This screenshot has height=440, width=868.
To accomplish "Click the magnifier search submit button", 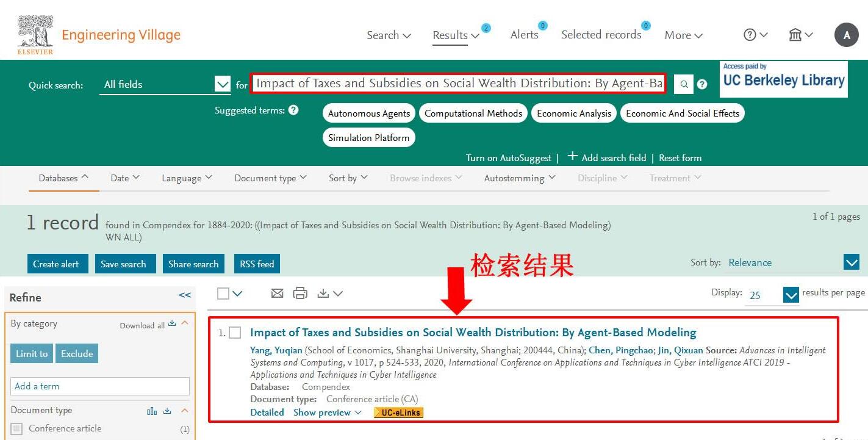I will point(684,84).
